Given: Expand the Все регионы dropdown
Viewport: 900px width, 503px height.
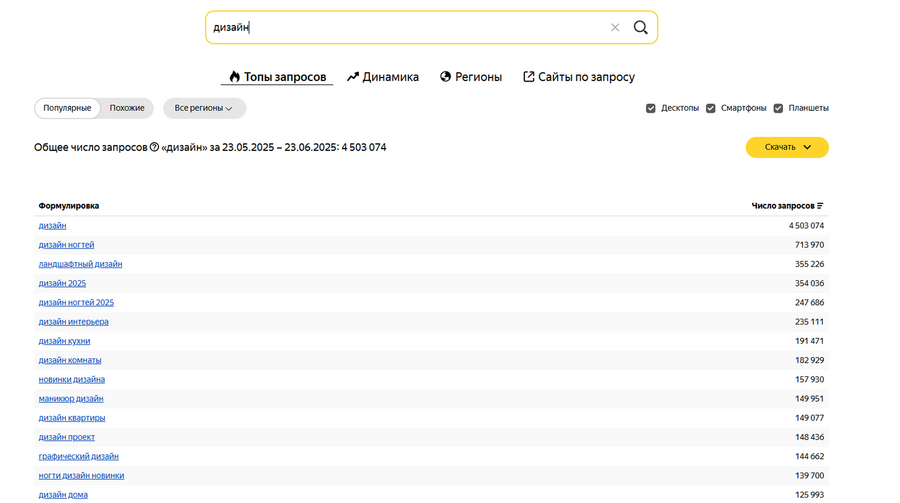Looking at the screenshot, I should click(204, 108).
